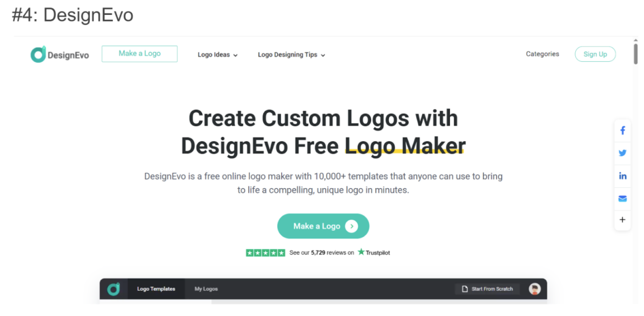Viewport: 644px width, 316px height.
Task: Click the user avatar in editor preview
Action: (535, 289)
